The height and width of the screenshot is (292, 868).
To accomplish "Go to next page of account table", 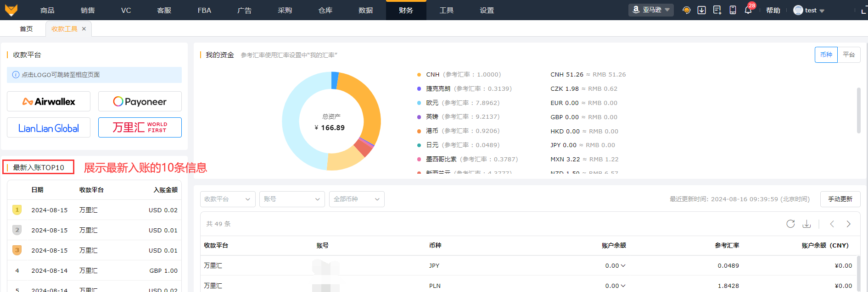I will point(848,224).
